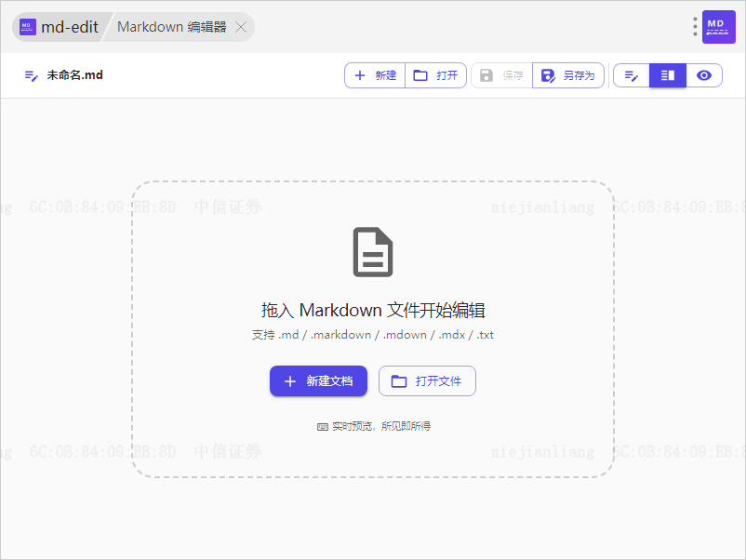746x560 pixels.
Task: Switch to edit-only view mode
Action: click(x=632, y=75)
